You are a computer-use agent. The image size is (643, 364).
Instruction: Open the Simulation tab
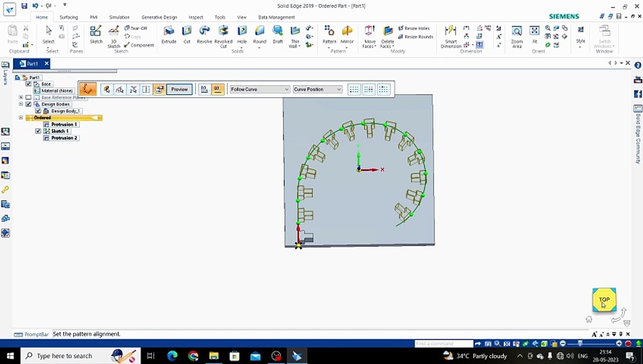click(x=119, y=17)
